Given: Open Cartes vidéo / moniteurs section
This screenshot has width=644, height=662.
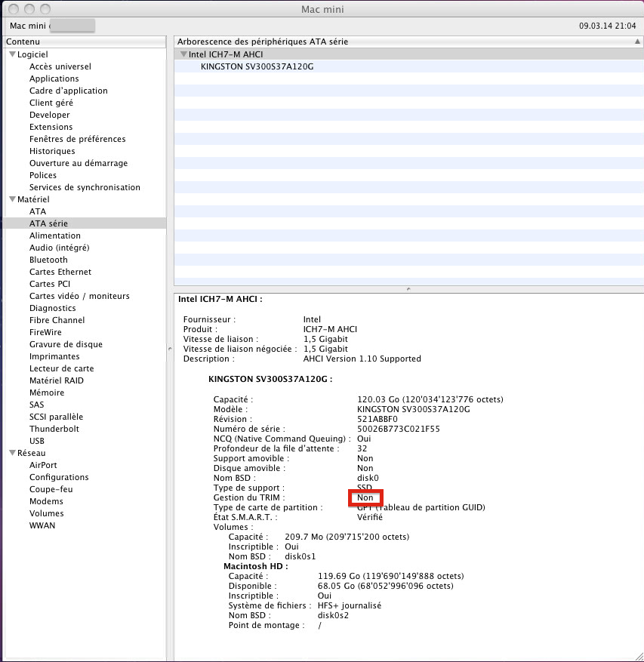Looking at the screenshot, I should (79, 296).
